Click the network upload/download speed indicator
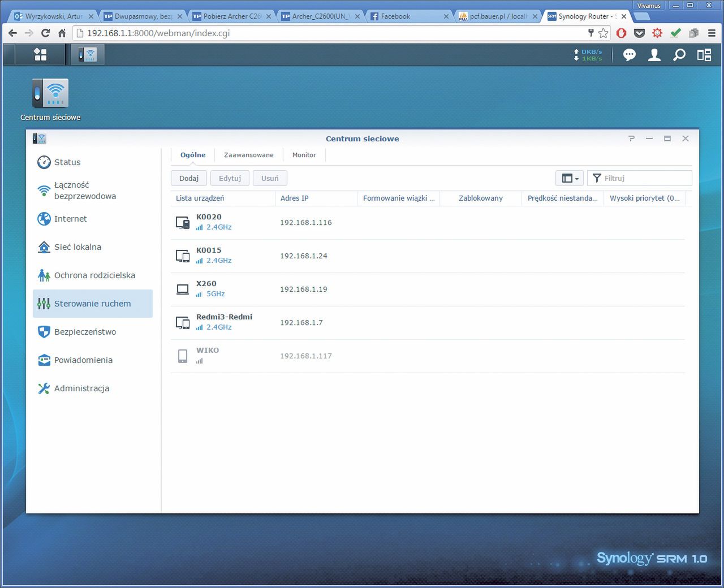This screenshot has width=724, height=588. tap(588, 55)
